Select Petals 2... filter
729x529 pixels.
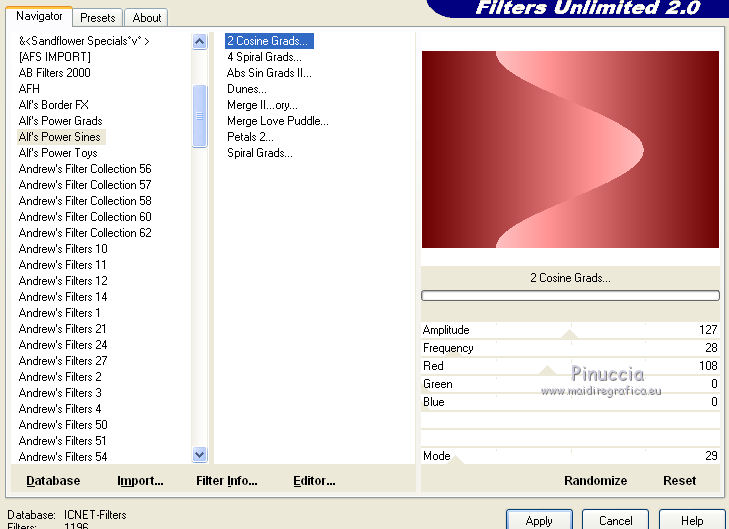coord(250,137)
